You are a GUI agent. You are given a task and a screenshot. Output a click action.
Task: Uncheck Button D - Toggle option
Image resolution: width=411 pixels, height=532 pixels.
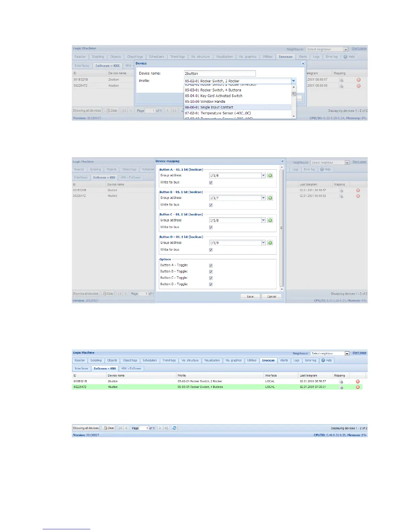coord(211,284)
